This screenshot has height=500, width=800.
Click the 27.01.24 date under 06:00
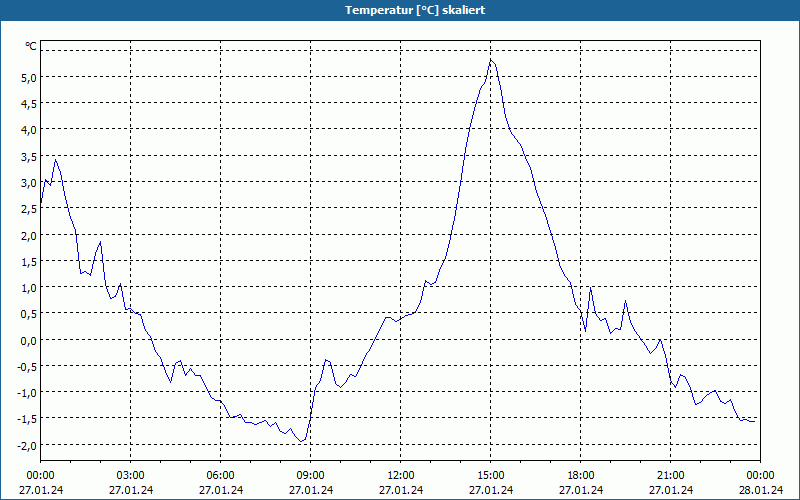[x=220, y=490]
